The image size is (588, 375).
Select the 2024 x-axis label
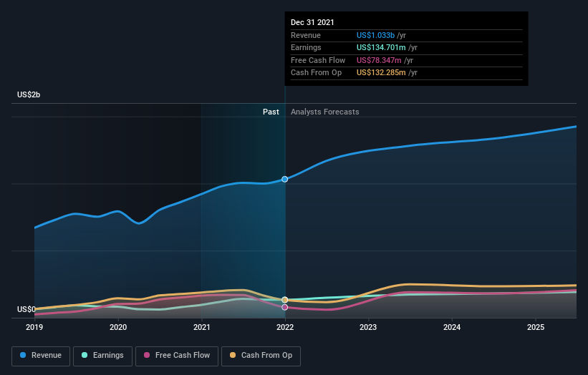pos(452,328)
